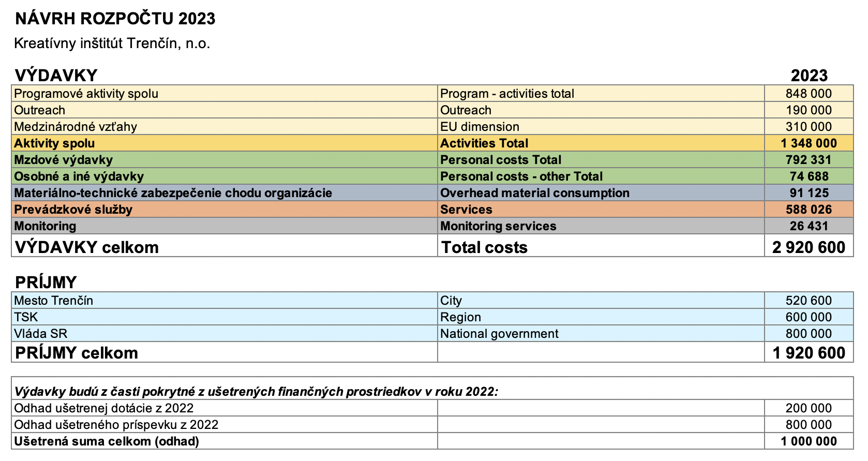The image size is (868, 461).
Task: Select cell 'Odhad ušetrenej dotácie z 2022'
Action: [x=225, y=408]
